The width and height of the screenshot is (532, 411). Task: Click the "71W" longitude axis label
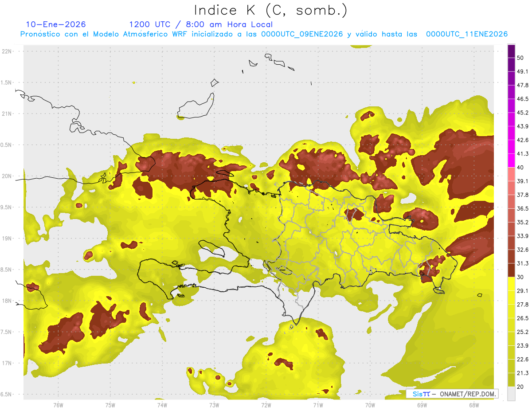coord(318,405)
